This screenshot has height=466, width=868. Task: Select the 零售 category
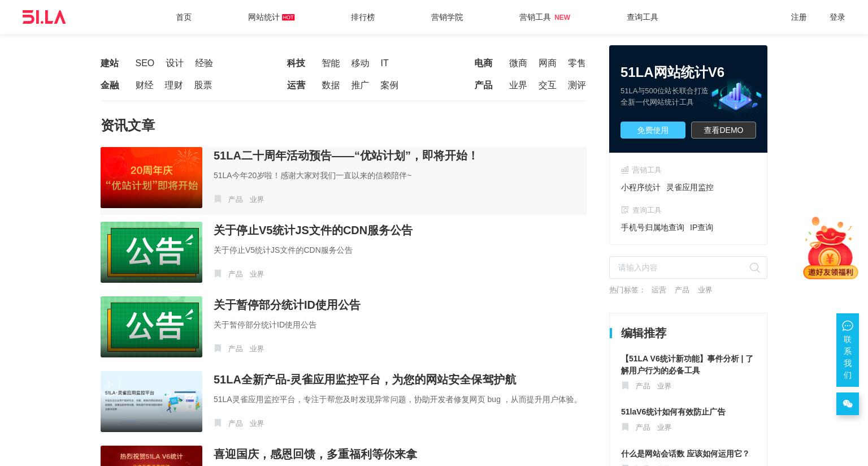577,63
